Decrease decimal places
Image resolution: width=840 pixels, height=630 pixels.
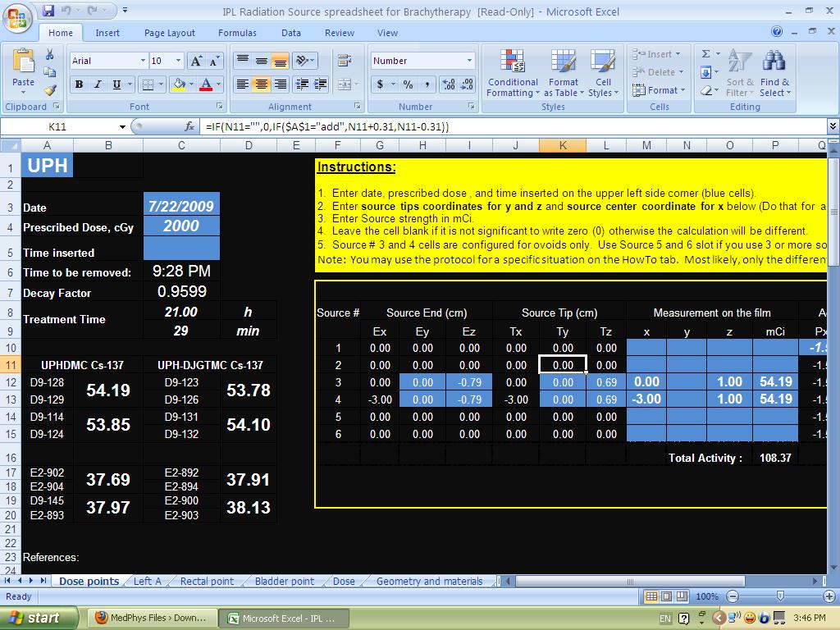coord(467,84)
